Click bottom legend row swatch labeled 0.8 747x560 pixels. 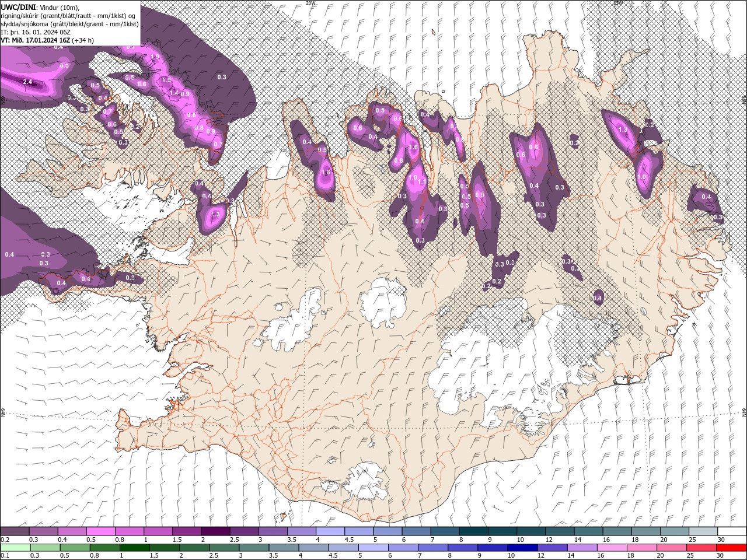click(104, 547)
